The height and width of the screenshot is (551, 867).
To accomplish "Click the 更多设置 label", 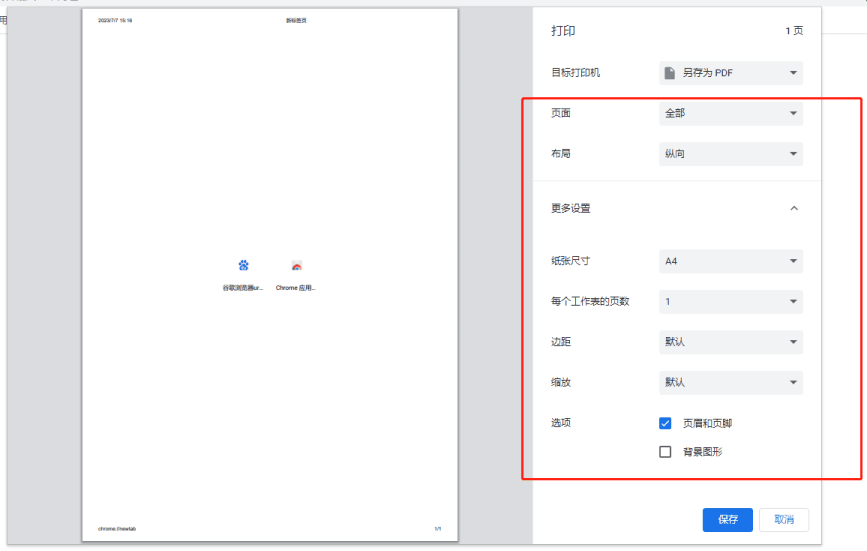I will [x=571, y=208].
